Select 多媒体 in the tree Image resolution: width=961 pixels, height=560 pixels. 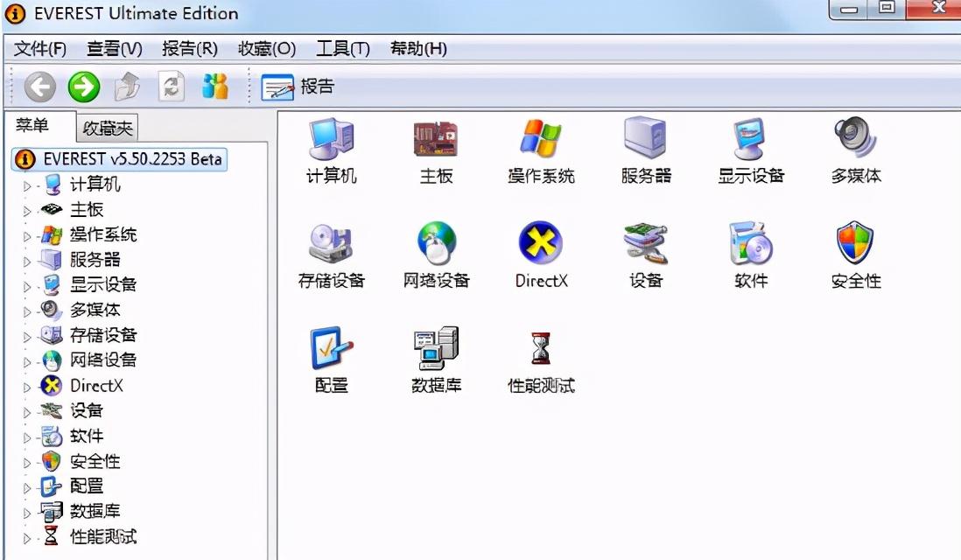(95, 310)
